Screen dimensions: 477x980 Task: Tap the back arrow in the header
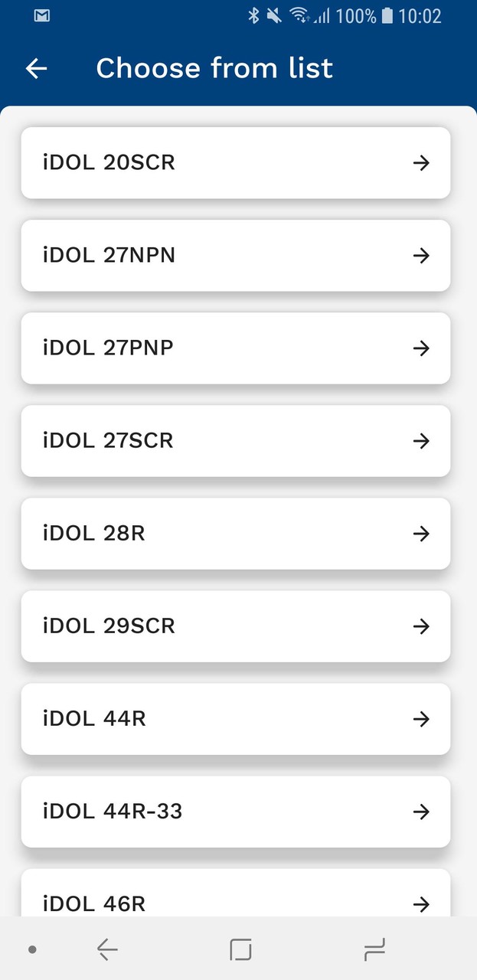pyautogui.click(x=36, y=68)
